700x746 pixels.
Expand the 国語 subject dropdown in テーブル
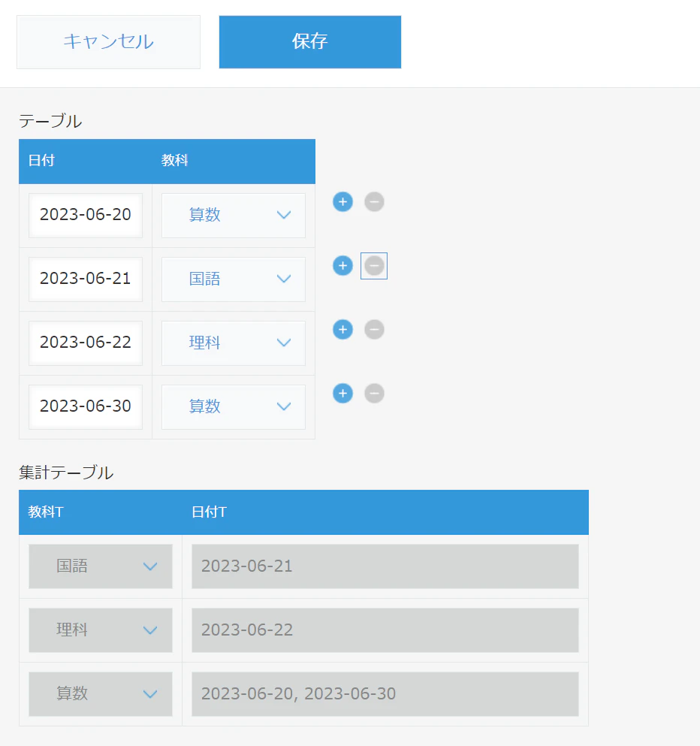pos(234,279)
